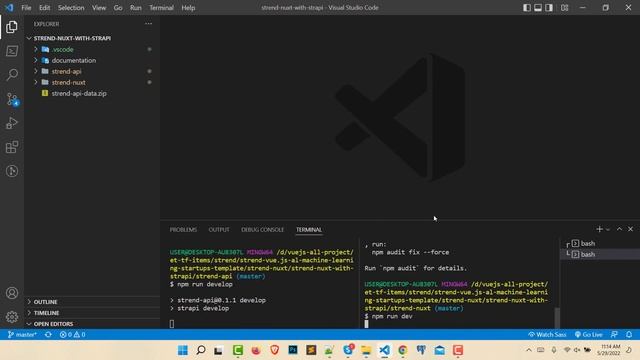
Task: Open notifications bell in the status bar
Action: [629, 334]
